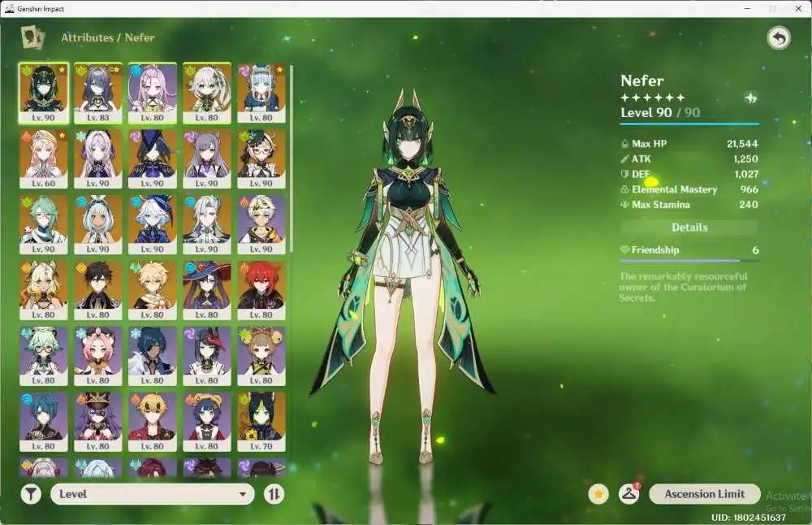The height and width of the screenshot is (525, 812).
Task: Click the Level 90 experience bar
Action: click(689, 124)
